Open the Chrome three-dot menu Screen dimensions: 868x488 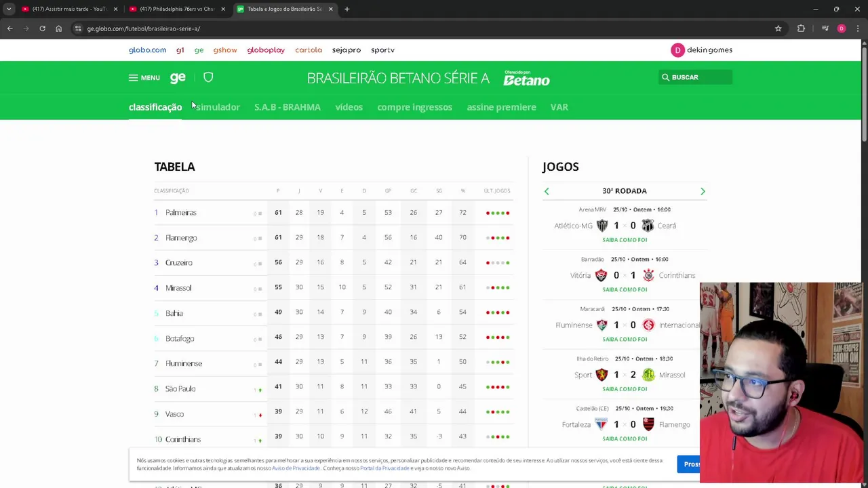point(858,28)
